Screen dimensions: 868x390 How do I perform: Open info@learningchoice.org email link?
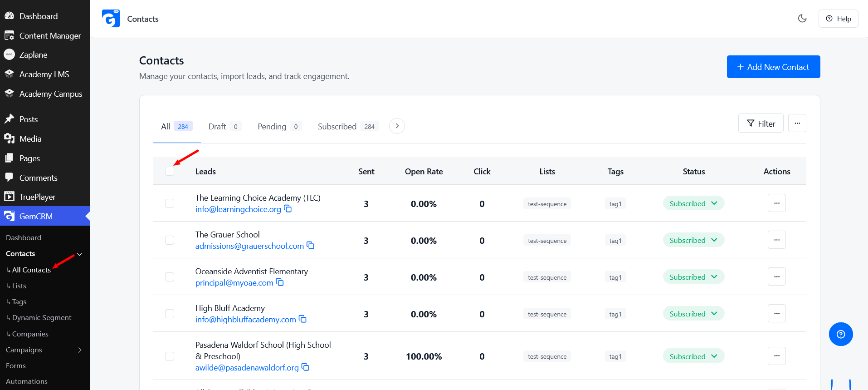(238, 209)
